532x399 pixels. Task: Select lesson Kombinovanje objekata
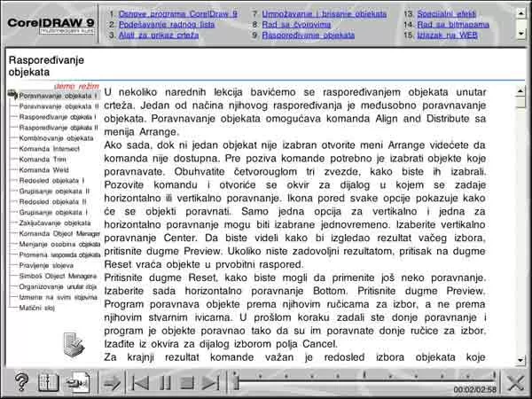tap(56, 138)
